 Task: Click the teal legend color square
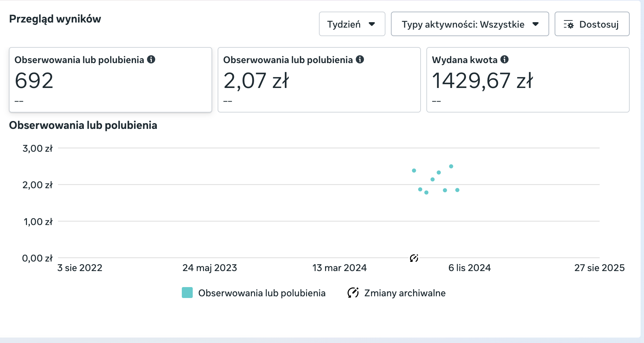tap(187, 293)
